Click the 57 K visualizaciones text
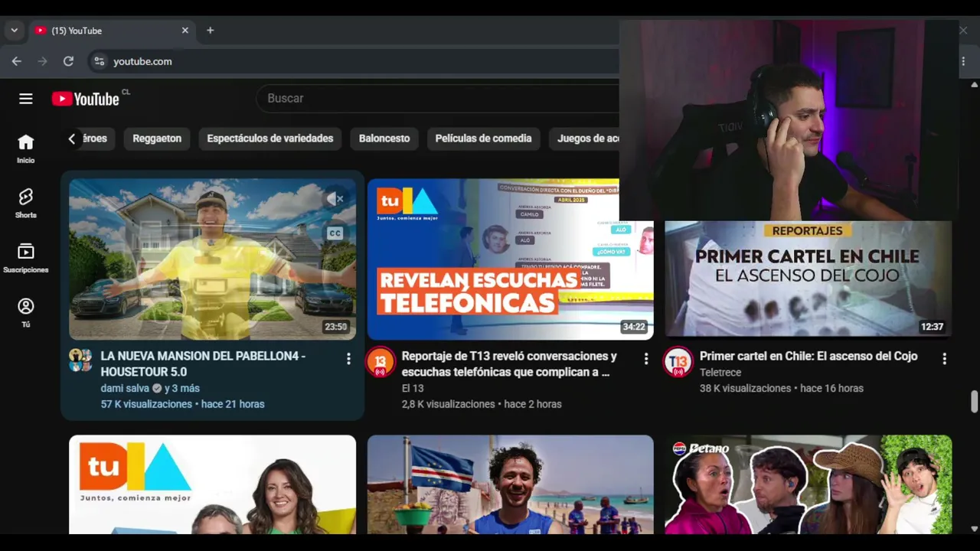Viewport: 980px width, 551px height. point(146,404)
